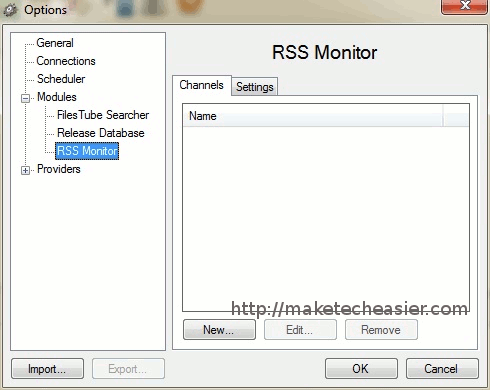The width and height of the screenshot is (490, 390).
Task: Collapse the Modules tree branch
Action: click(x=25, y=99)
